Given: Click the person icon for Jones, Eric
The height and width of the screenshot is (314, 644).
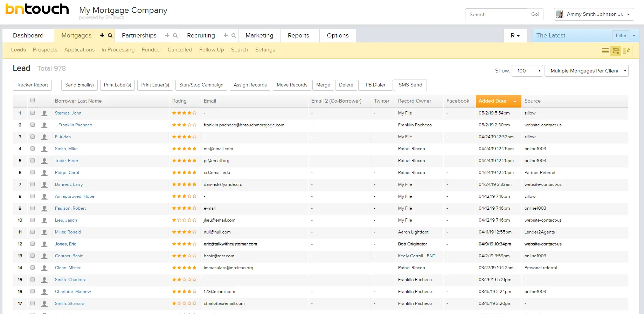Looking at the screenshot, I should point(44,244).
